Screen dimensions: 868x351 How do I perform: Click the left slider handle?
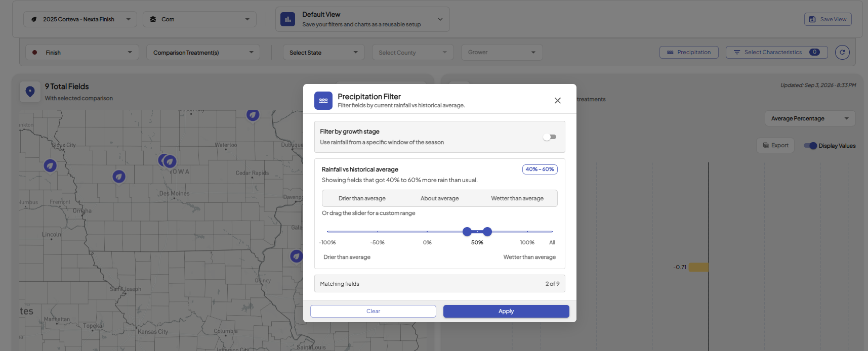pyautogui.click(x=467, y=232)
